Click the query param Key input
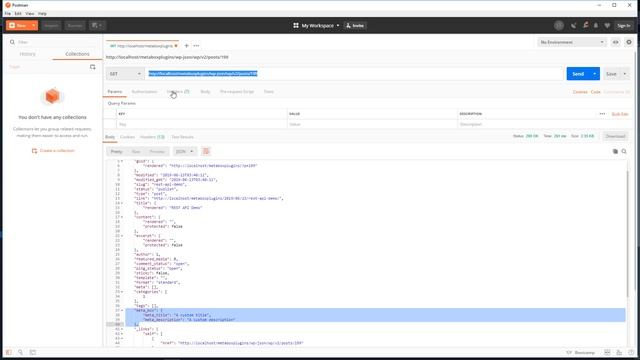 [202, 124]
